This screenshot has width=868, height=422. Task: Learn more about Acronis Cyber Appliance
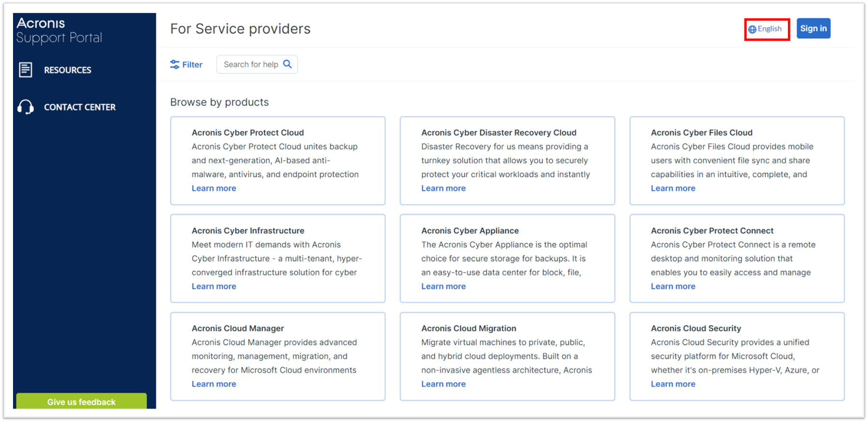point(443,286)
